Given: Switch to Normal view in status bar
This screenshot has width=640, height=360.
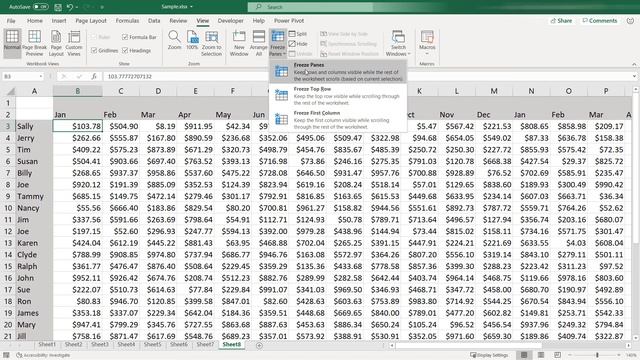Looking at the screenshot, I should 524,355.
